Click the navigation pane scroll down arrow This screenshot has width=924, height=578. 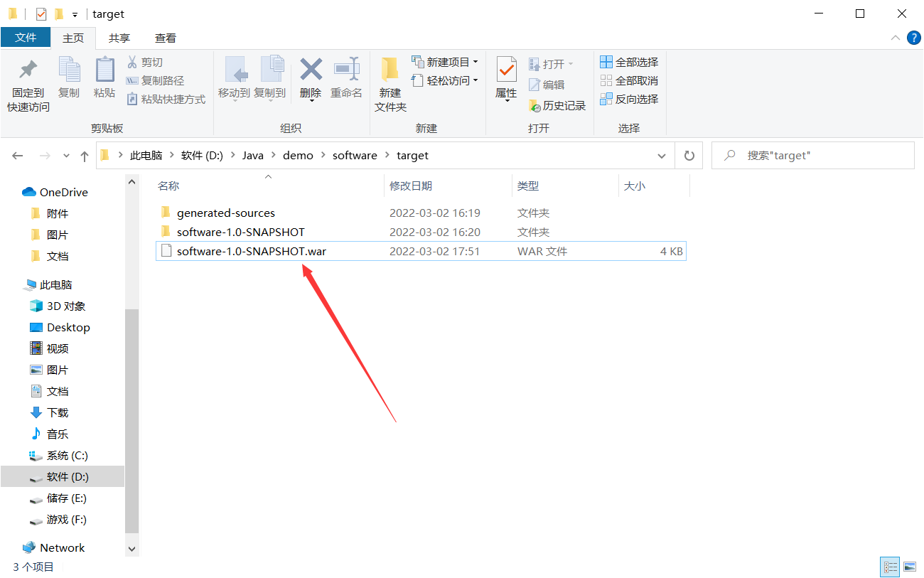pos(132,549)
